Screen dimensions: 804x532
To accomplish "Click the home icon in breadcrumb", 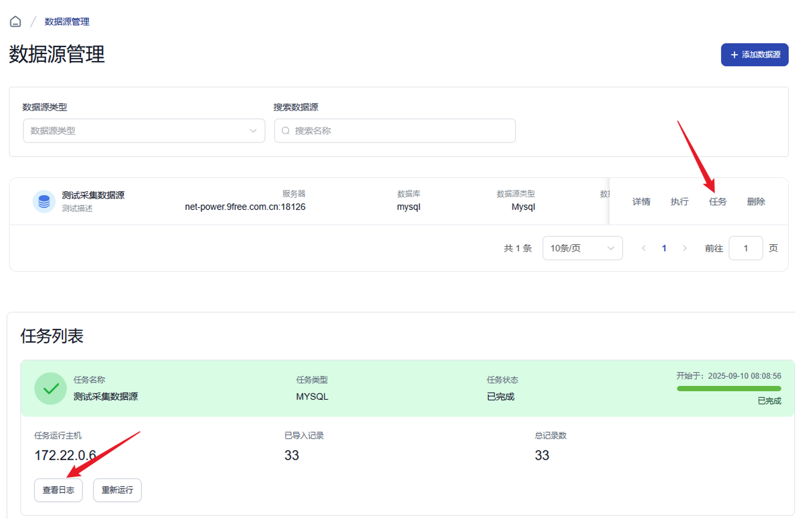I will [16, 21].
